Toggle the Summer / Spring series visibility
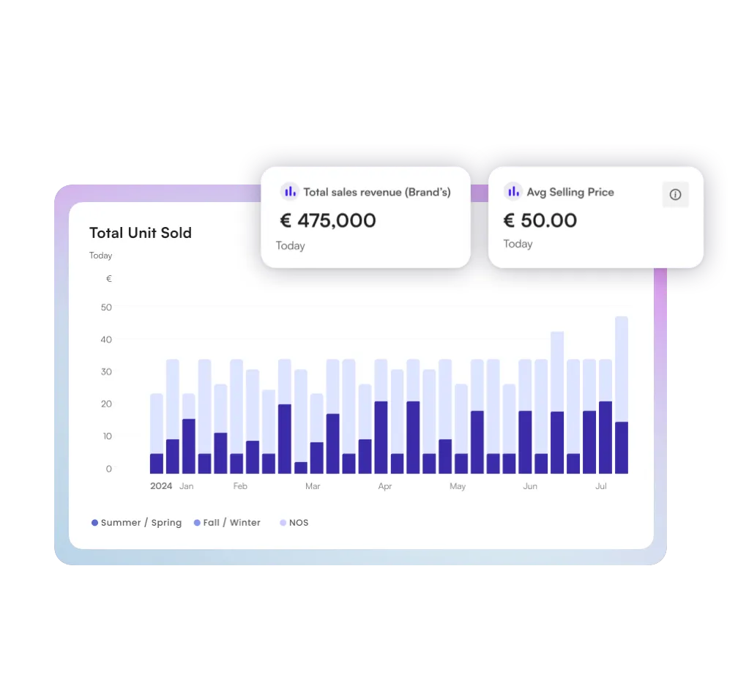 [141, 522]
